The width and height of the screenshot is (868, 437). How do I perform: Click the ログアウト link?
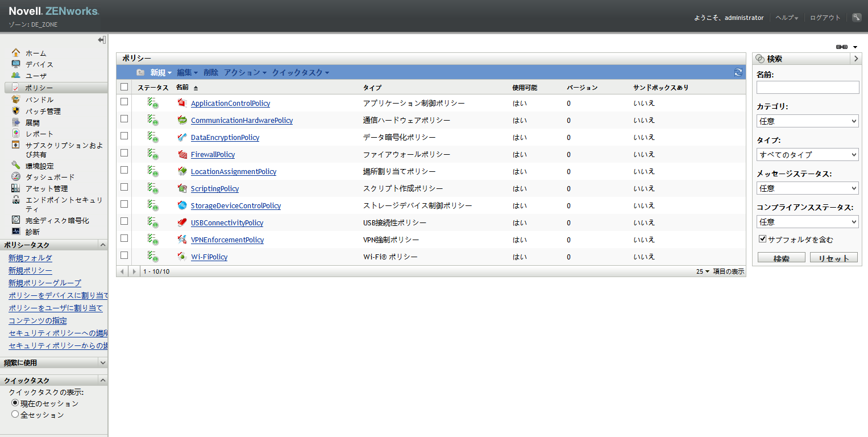point(825,18)
